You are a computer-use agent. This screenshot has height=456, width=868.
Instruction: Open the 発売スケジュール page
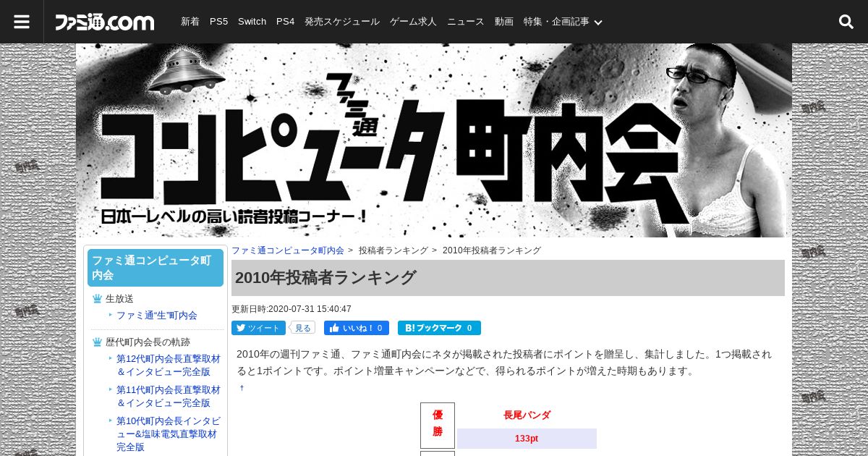pyautogui.click(x=342, y=22)
